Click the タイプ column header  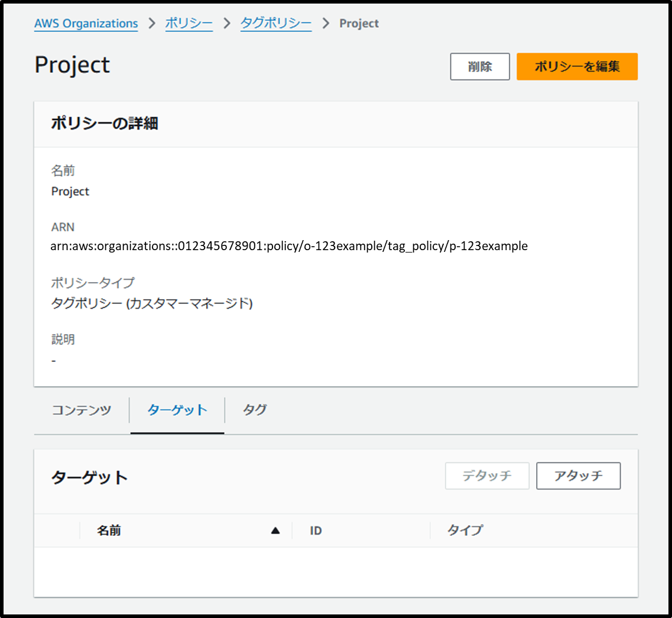pos(465,530)
